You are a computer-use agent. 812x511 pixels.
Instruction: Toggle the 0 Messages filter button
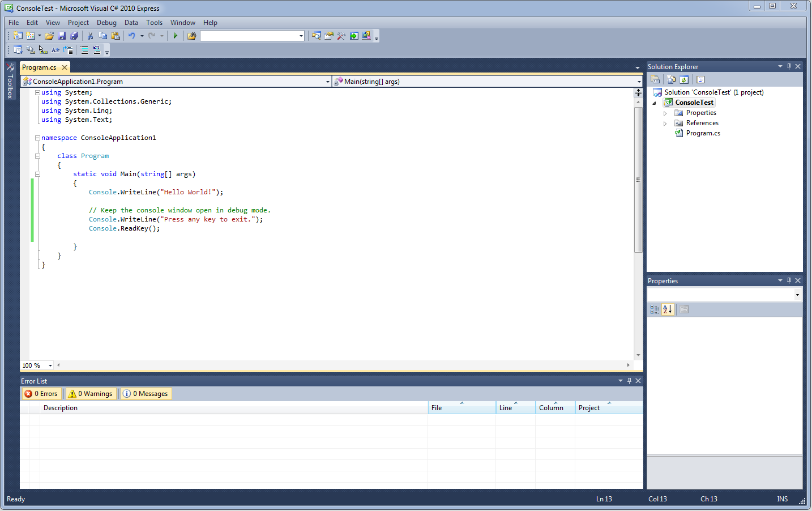point(146,394)
